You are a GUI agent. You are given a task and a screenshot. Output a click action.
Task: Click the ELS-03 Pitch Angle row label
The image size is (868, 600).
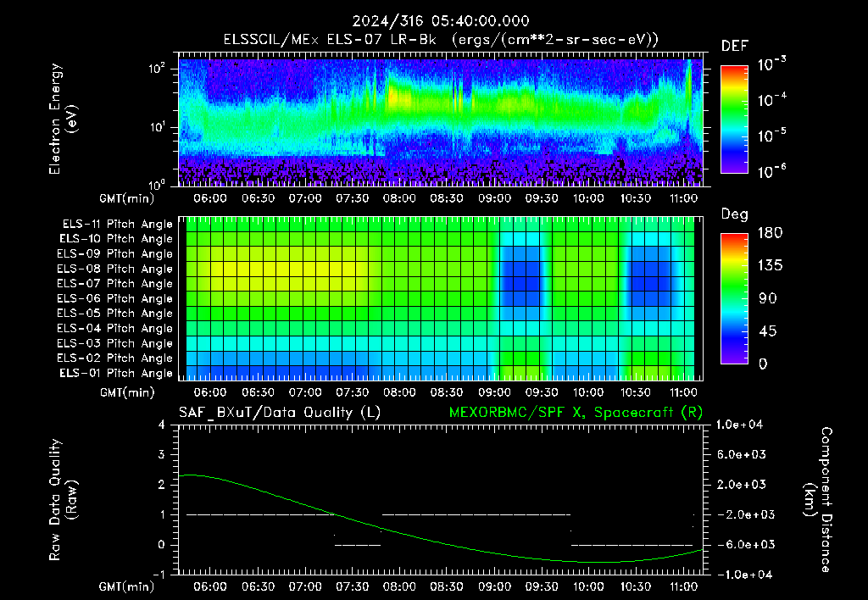click(115, 344)
